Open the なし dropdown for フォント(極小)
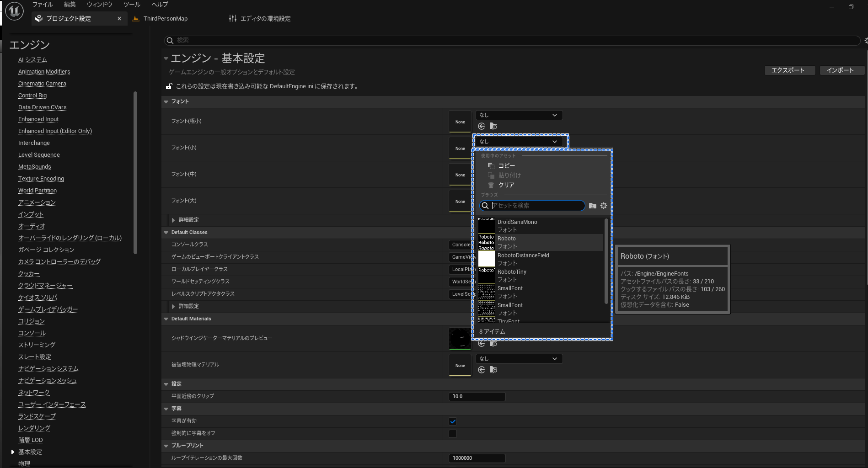Image resolution: width=868 pixels, height=468 pixels. pos(518,115)
